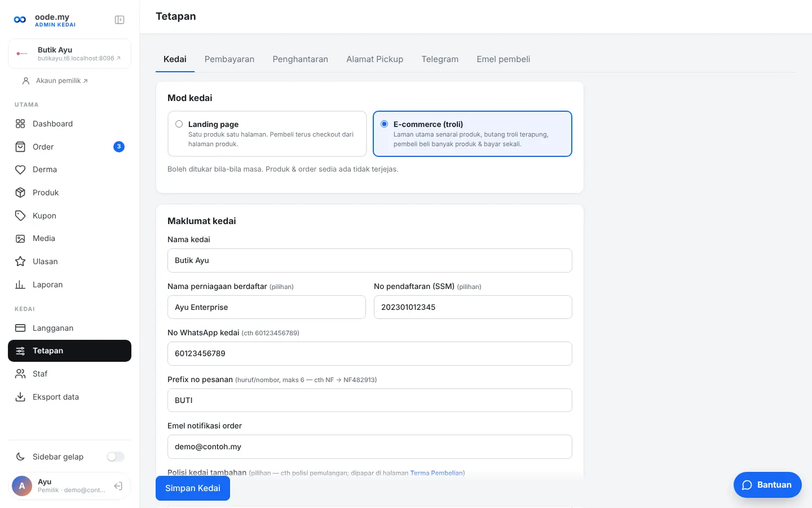Open Derma heart icon

coord(20,169)
